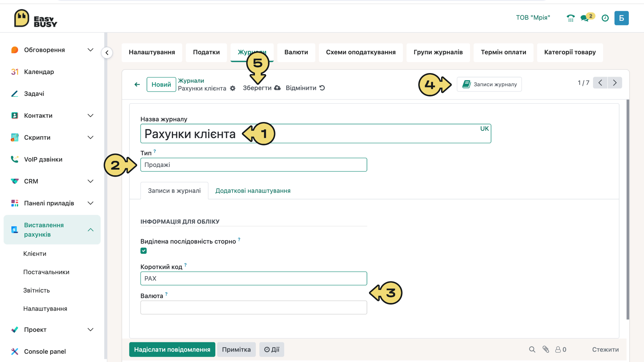The image size is (644, 362).
Task: Open the Валюти tab
Action: pos(296,52)
